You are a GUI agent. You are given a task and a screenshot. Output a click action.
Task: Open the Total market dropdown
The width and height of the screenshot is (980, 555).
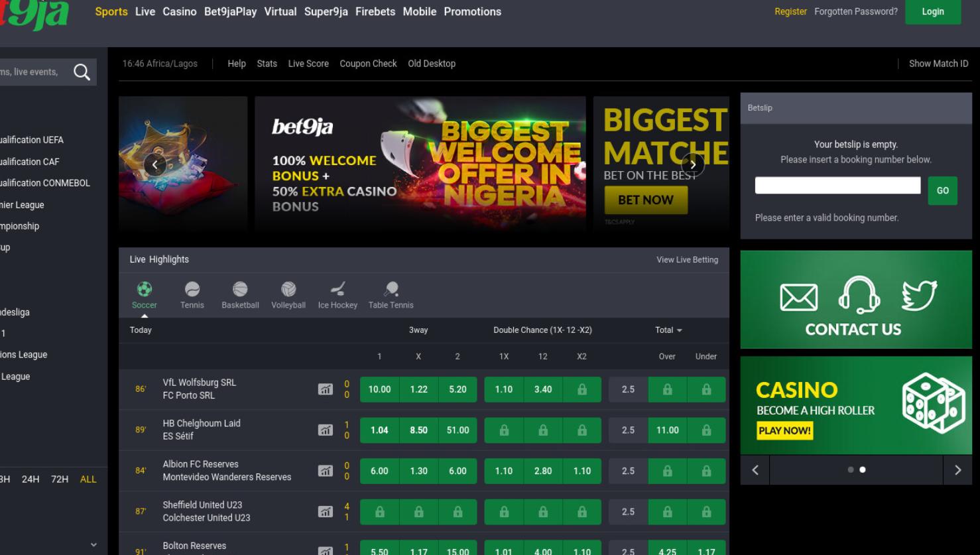pyautogui.click(x=669, y=330)
